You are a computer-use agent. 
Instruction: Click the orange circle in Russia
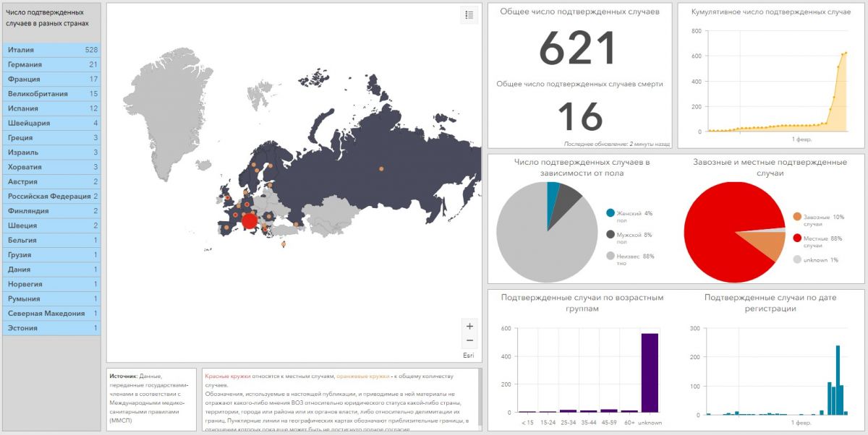coord(381,169)
